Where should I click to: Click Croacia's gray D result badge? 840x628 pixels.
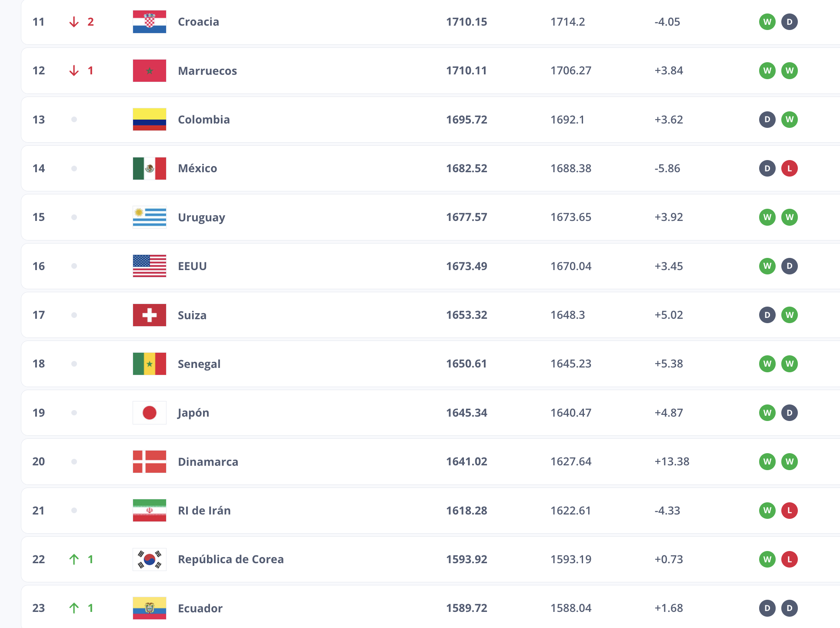tap(789, 22)
